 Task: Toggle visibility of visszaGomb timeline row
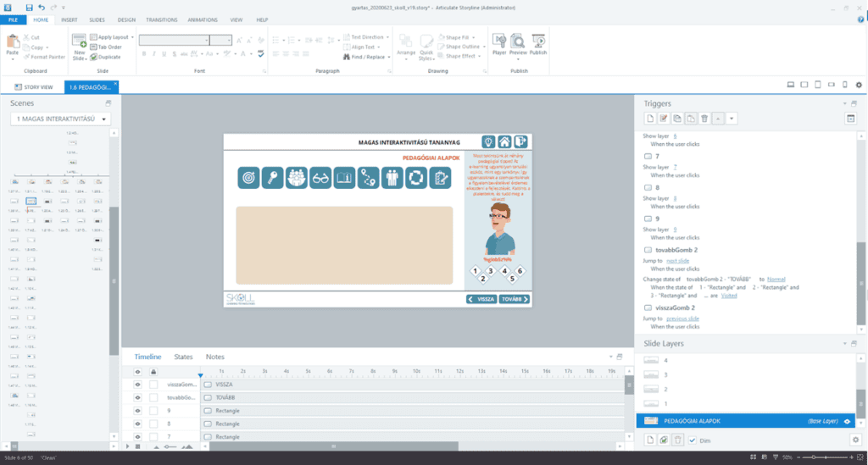(138, 385)
